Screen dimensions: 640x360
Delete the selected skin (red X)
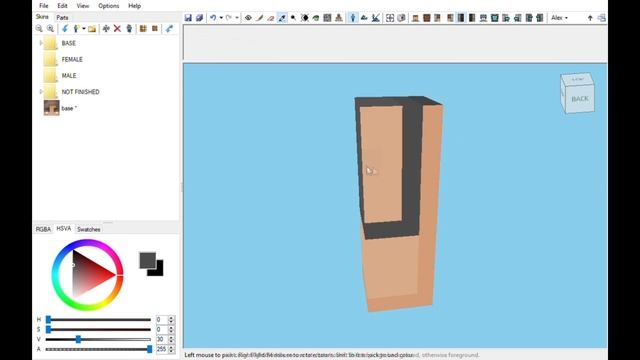117,29
